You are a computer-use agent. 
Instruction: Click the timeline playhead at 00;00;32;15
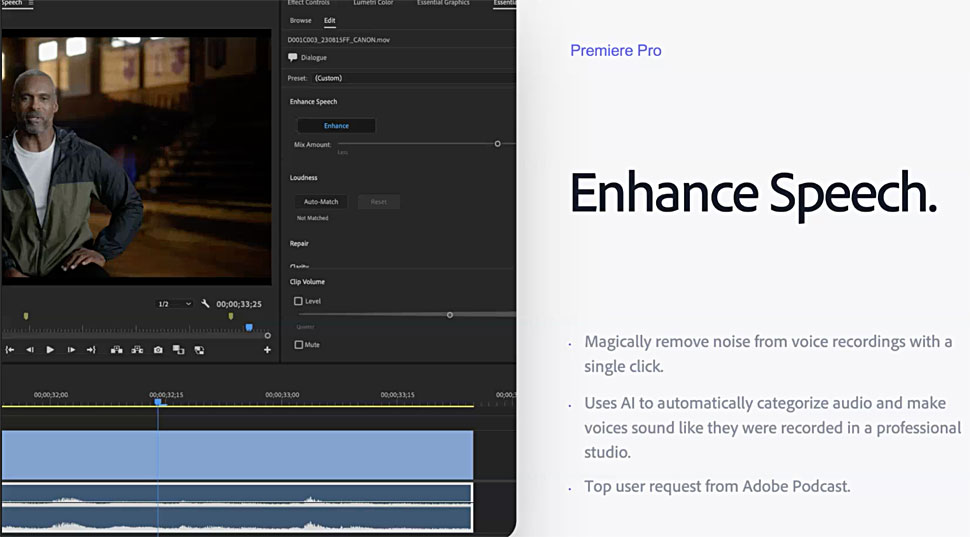(158, 402)
